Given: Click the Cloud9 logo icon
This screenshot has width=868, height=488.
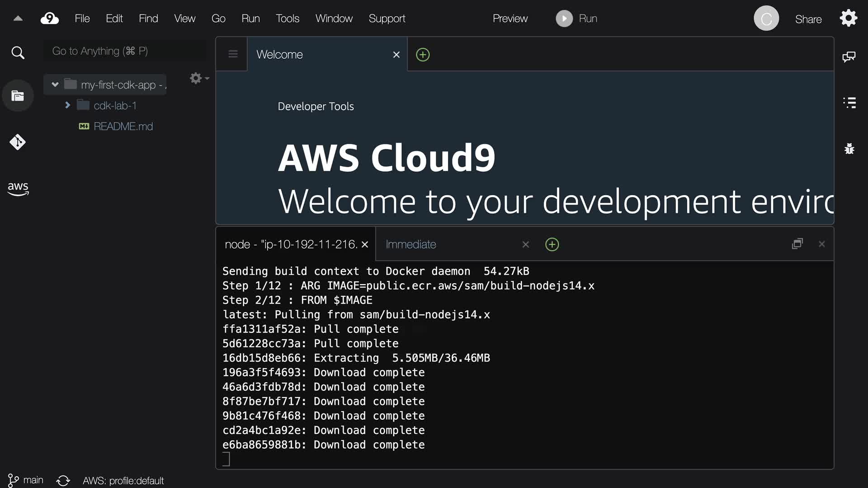Looking at the screenshot, I should point(50,19).
